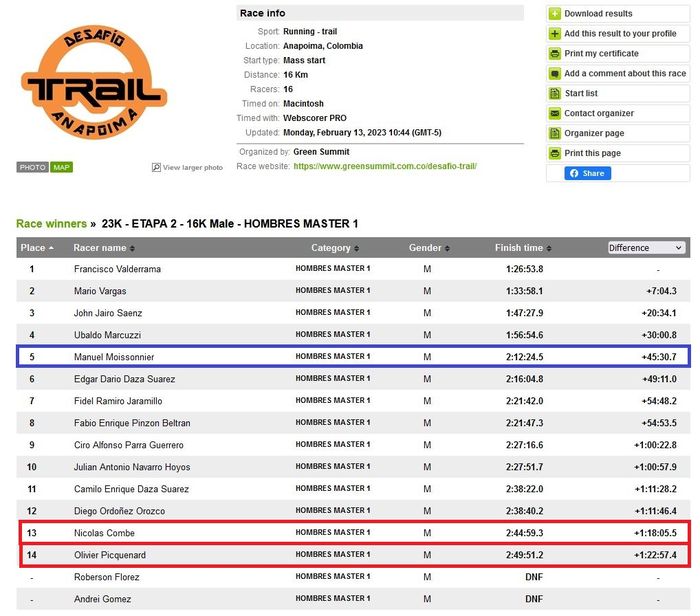Share the results via Facebook Share button

point(588,173)
